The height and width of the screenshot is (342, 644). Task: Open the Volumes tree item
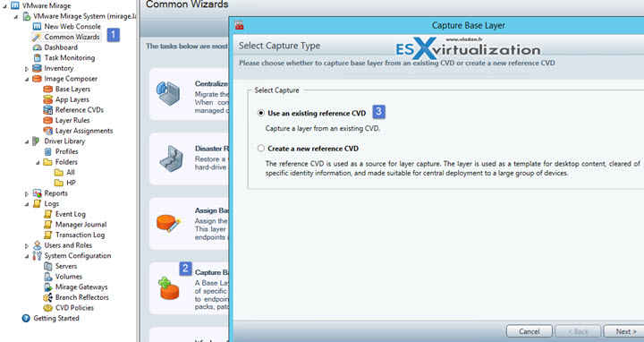[x=69, y=277]
